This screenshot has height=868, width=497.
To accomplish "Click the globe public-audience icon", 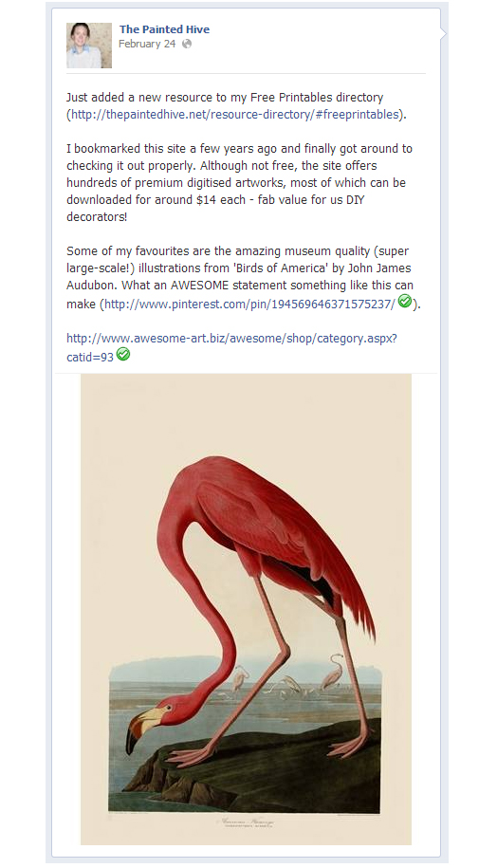I will pos(187,44).
